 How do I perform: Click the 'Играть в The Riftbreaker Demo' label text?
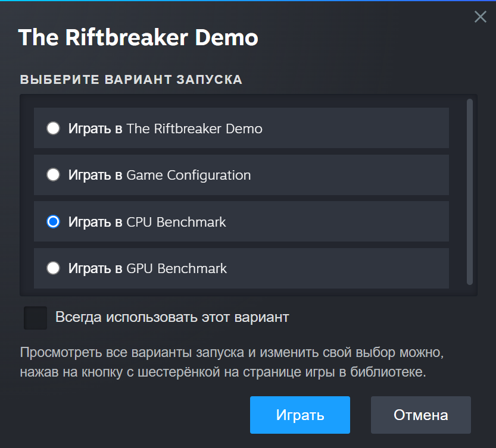click(x=166, y=129)
